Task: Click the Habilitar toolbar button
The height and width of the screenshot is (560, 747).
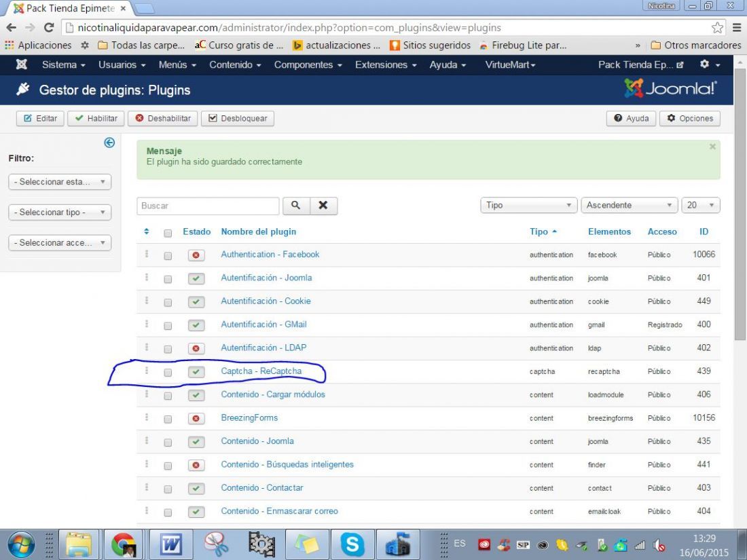Action: point(96,119)
